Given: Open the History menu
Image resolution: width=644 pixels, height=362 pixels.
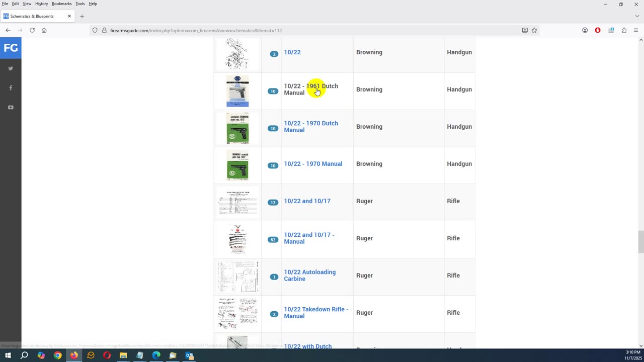Looking at the screenshot, I should point(42,4).
